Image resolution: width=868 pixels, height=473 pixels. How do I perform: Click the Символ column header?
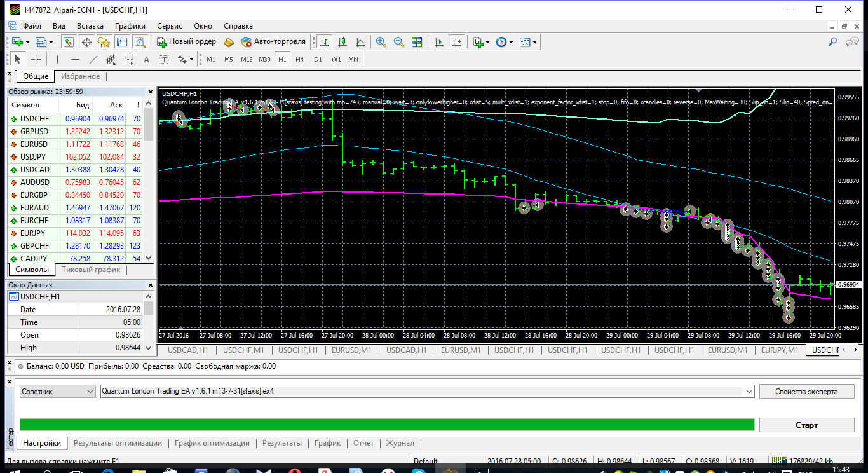tap(32, 105)
